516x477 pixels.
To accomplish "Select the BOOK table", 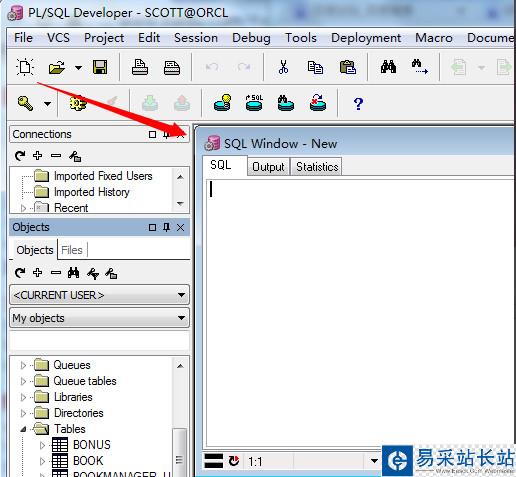I will point(88,461).
